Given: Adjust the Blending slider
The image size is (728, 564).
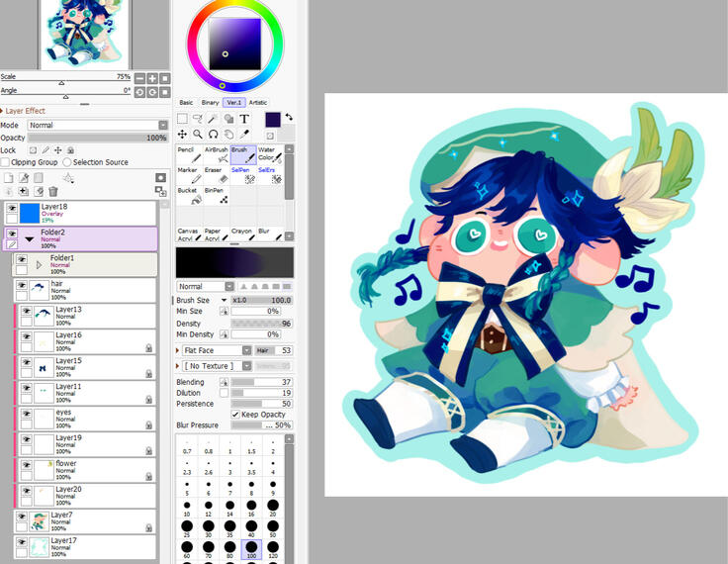Looking at the screenshot, I should 262,382.
